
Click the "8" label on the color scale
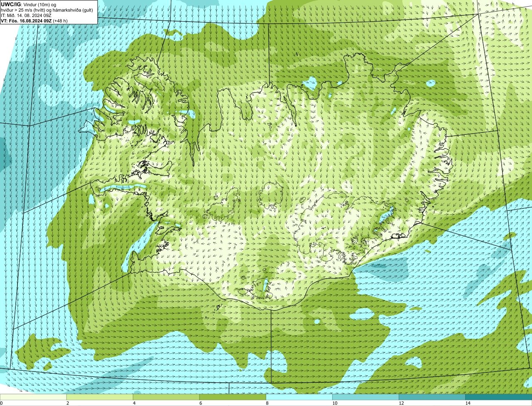click(x=267, y=403)
